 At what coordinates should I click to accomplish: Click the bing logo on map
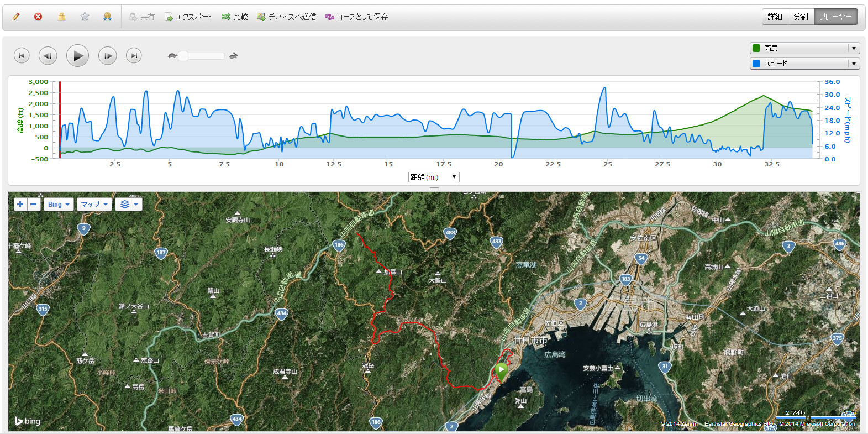(x=28, y=421)
